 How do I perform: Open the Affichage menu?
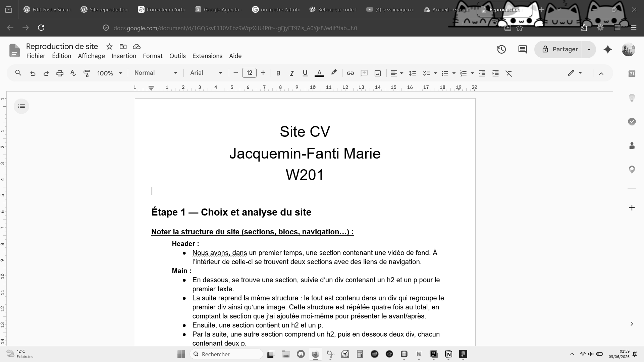pos(91,56)
